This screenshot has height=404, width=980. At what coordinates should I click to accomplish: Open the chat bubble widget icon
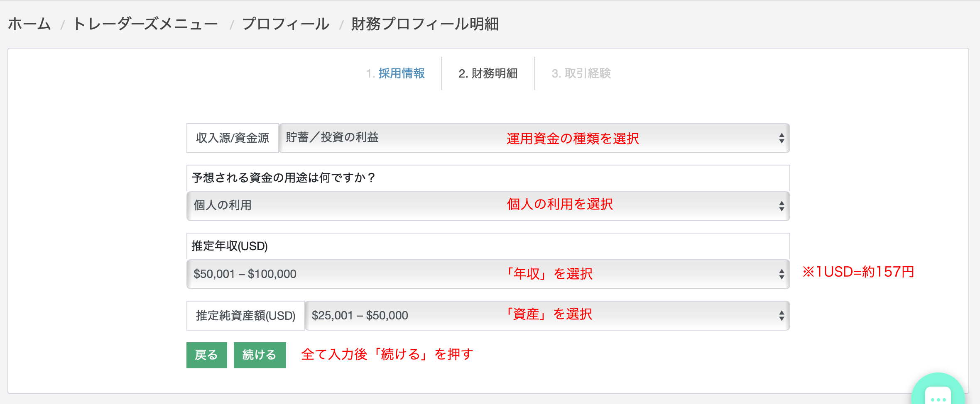pyautogui.click(x=938, y=390)
